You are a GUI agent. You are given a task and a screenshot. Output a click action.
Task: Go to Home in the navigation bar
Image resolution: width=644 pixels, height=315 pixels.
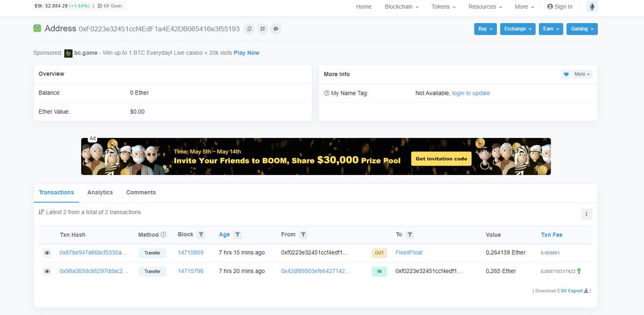[363, 6]
